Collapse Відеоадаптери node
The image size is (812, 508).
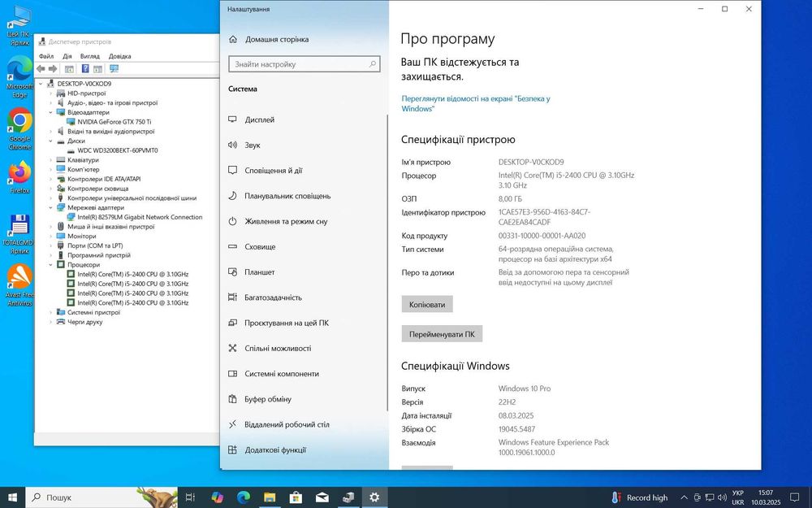point(50,112)
